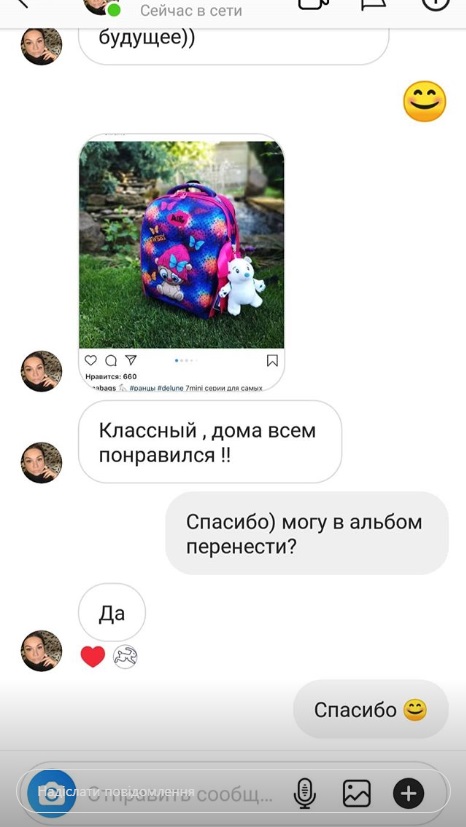Open the image gallery picker icon

[x=357, y=793]
